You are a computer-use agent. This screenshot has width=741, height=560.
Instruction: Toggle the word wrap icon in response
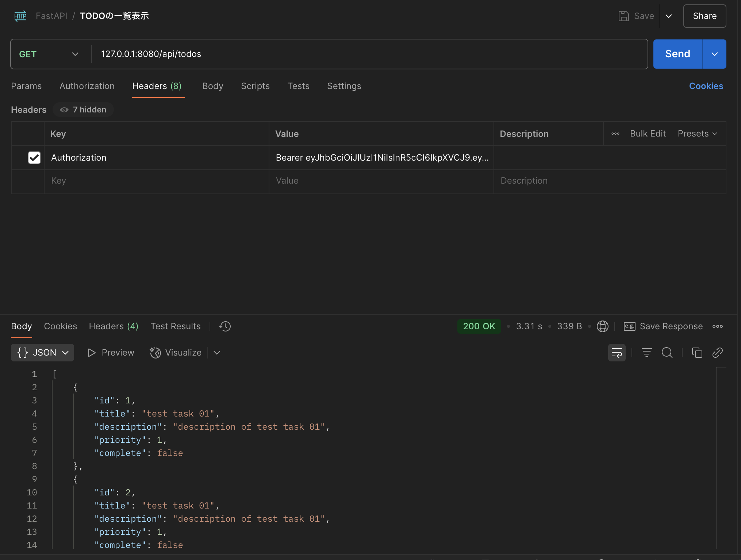[617, 353]
